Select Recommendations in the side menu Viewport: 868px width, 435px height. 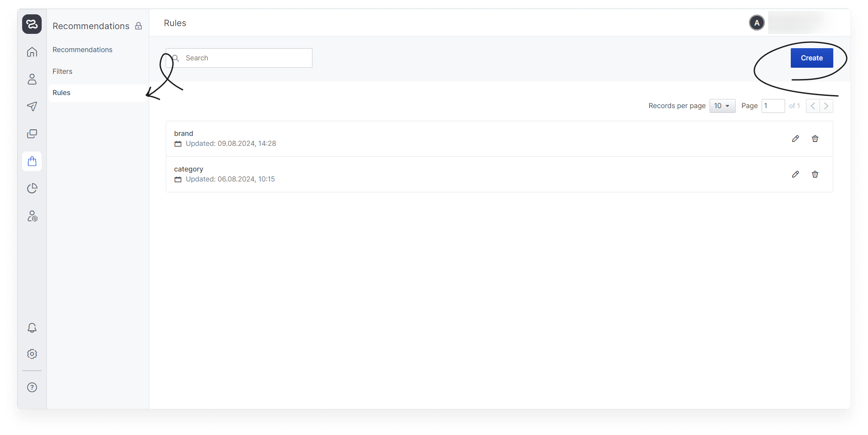pos(82,49)
